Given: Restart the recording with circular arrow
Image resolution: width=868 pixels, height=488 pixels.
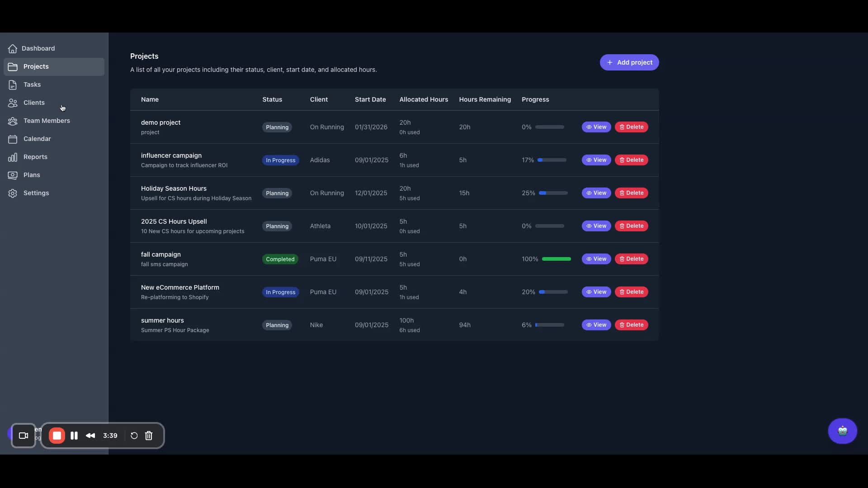Looking at the screenshot, I should tap(134, 436).
